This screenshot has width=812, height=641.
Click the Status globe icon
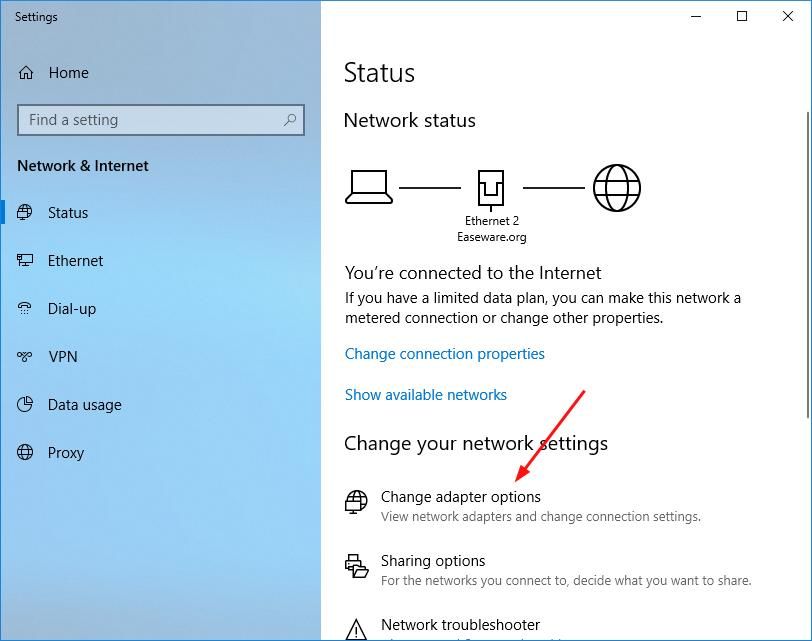point(26,213)
